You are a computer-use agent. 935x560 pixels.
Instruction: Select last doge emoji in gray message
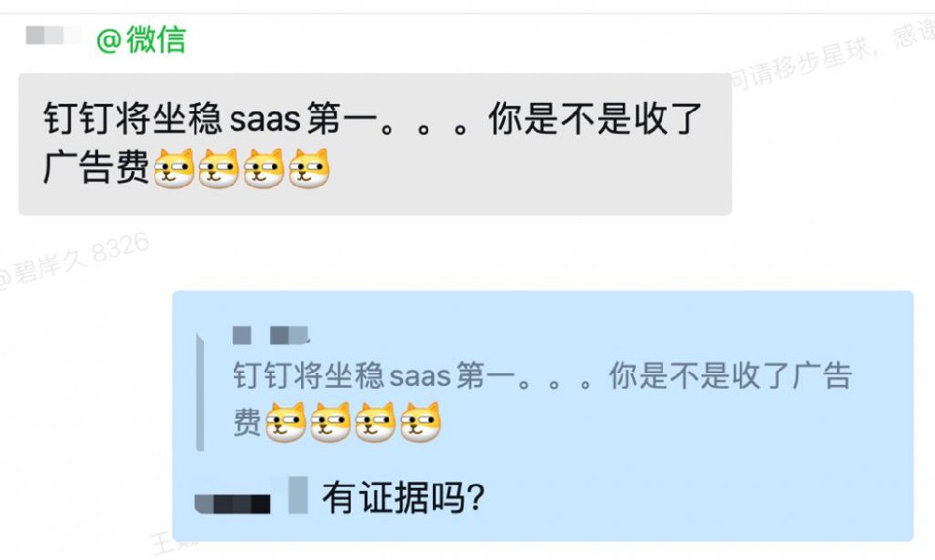pos(309,169)
